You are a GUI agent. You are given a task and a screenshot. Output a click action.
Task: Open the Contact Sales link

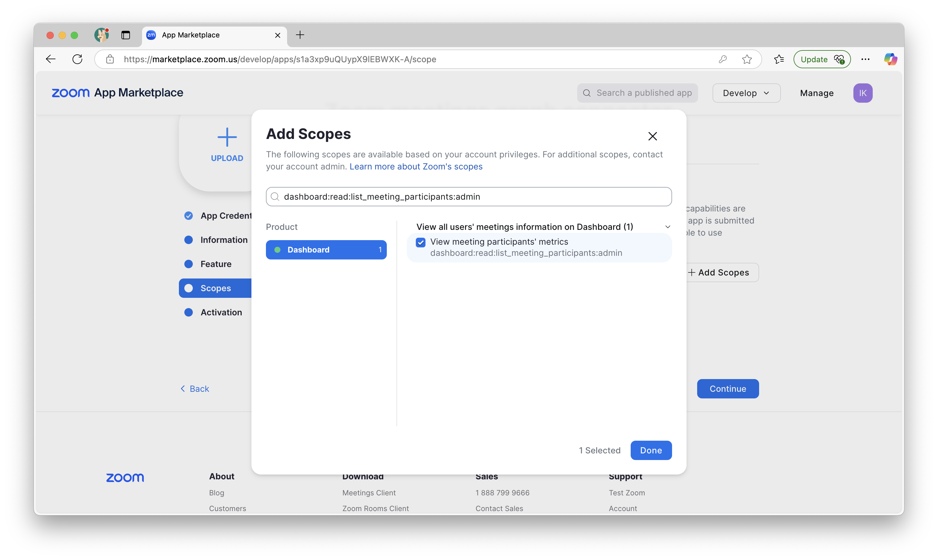click(x=499, y=508)
